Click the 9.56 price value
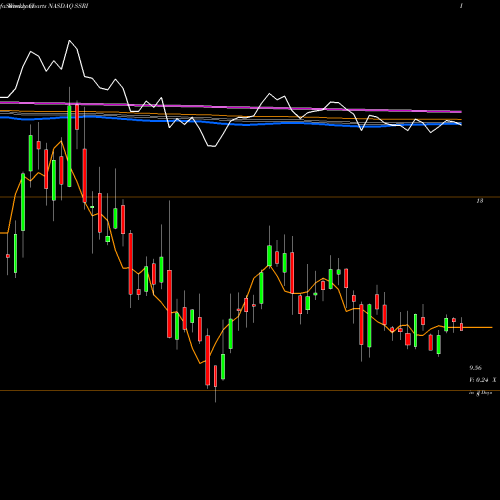This screenshot has width=500, height=500. (x=475, y=368)
